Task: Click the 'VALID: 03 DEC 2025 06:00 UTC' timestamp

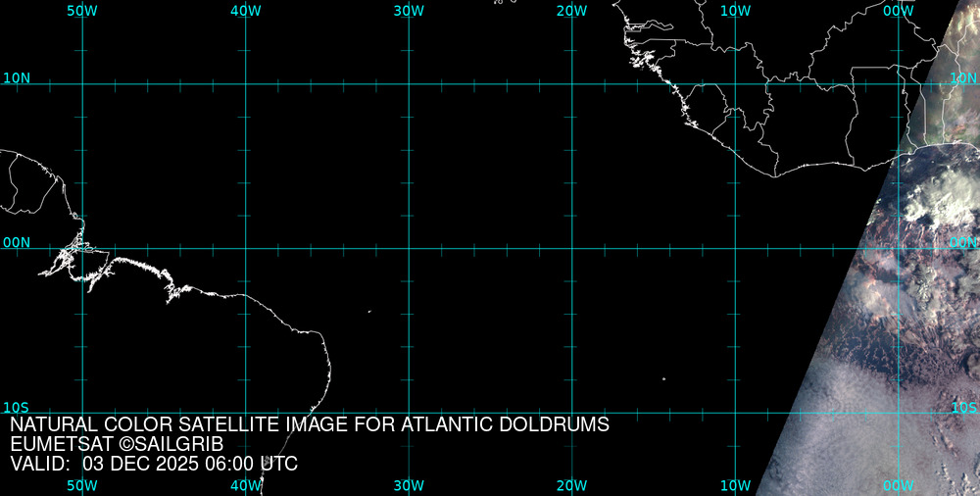Action: 154,464
